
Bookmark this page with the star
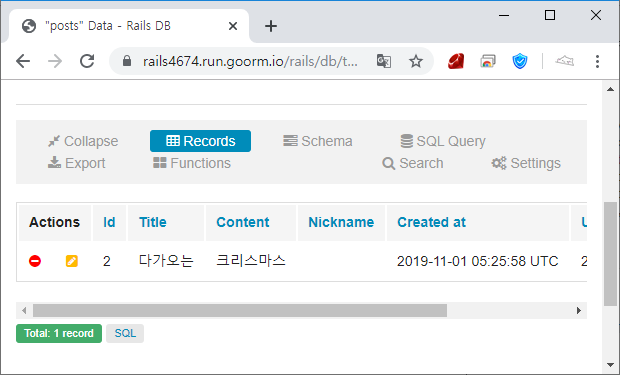416,61
